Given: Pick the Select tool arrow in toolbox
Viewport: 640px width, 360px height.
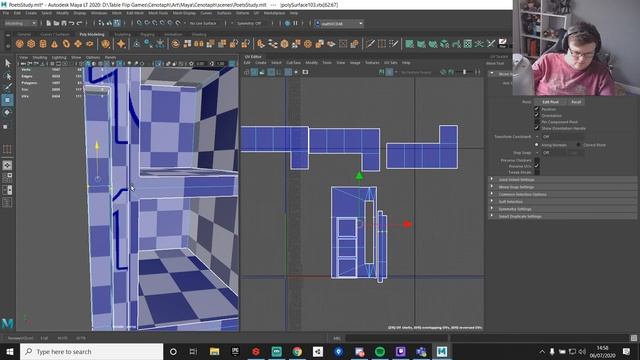Looking at the screenshot, I should 7,63.
